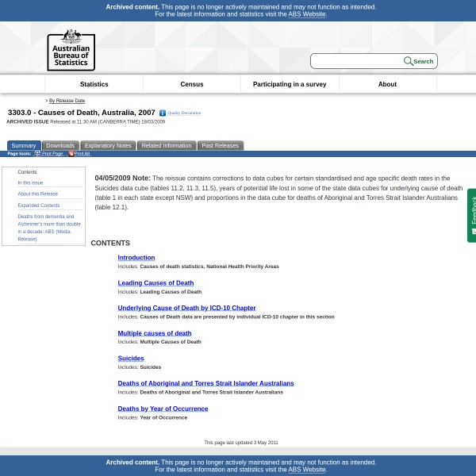
Task: Click the magnifying glass search icon
Action: 409,61
